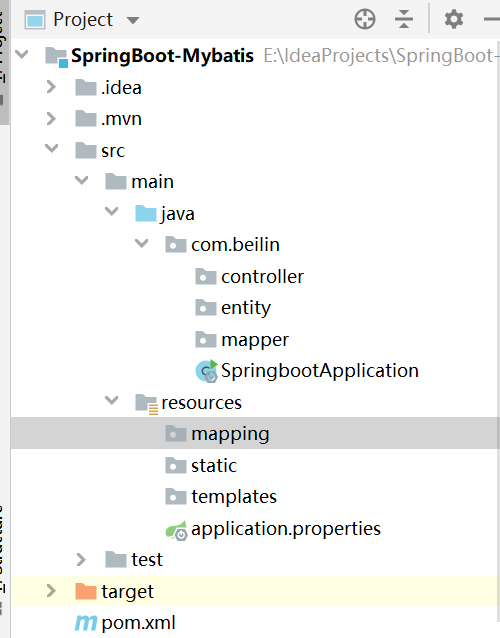Select the static folder under resources
Image resolution: width=500 pixels, height=638 pixels.
click(x=201, y=465)
